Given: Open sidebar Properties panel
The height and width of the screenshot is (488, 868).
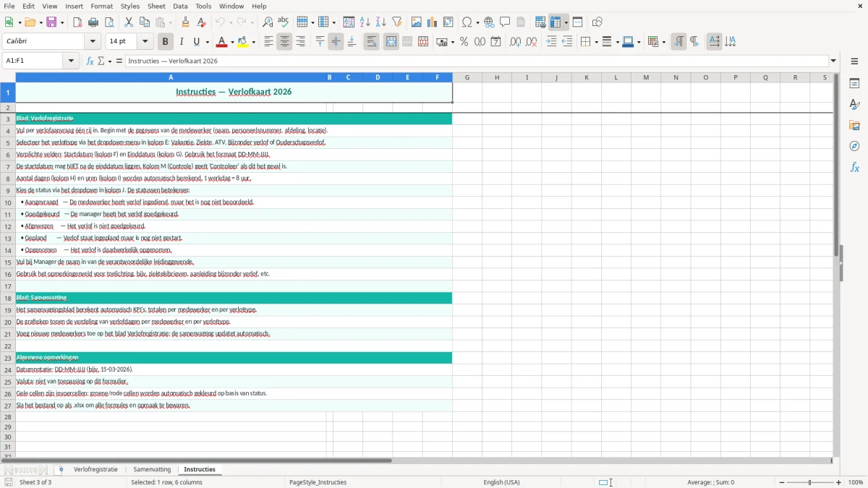Looking at the screenshot, I should pyautogui.click(x=854, y=83).
